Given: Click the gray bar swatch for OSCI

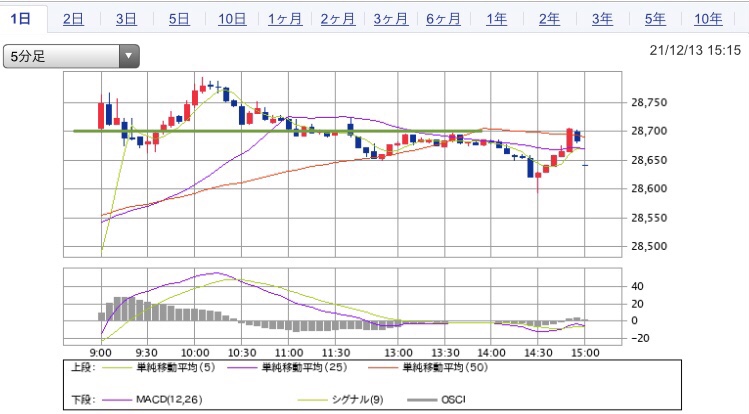Looking at the screenshot, I should [422, 400].
